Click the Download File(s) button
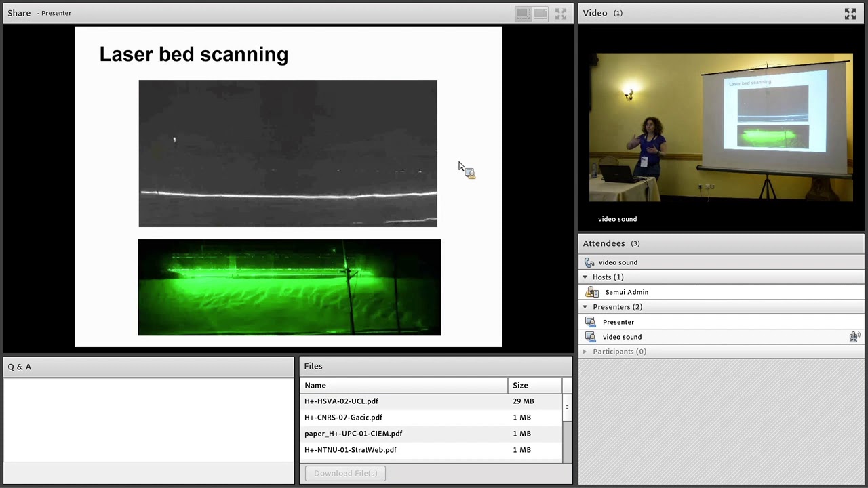 coord(345,473)
